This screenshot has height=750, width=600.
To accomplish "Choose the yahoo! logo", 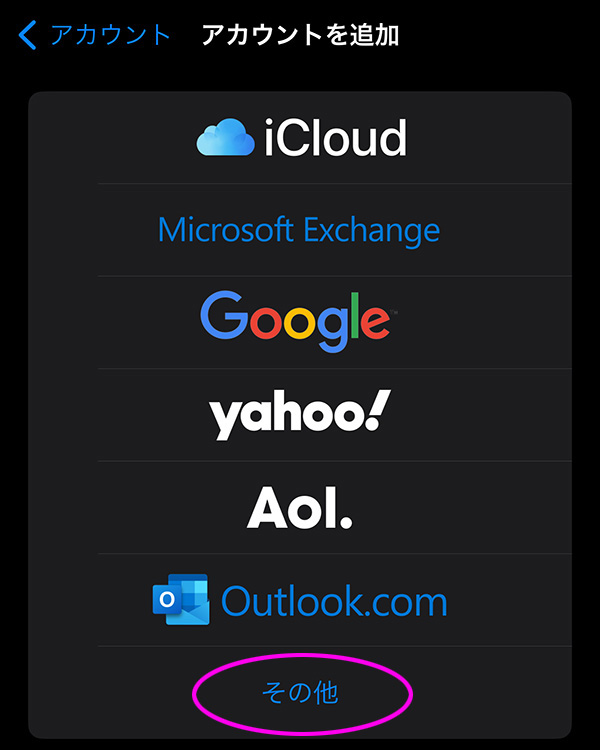I will point(300,414).
